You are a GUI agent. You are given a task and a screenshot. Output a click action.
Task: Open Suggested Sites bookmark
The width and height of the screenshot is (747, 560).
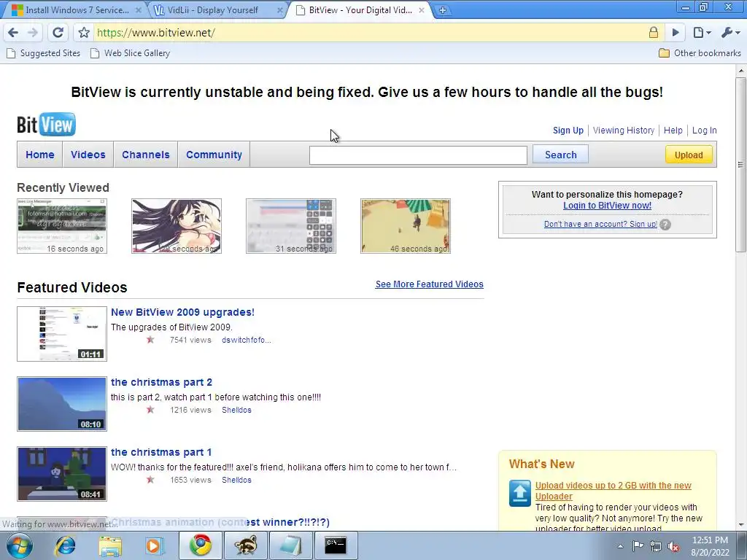point(43,53)
